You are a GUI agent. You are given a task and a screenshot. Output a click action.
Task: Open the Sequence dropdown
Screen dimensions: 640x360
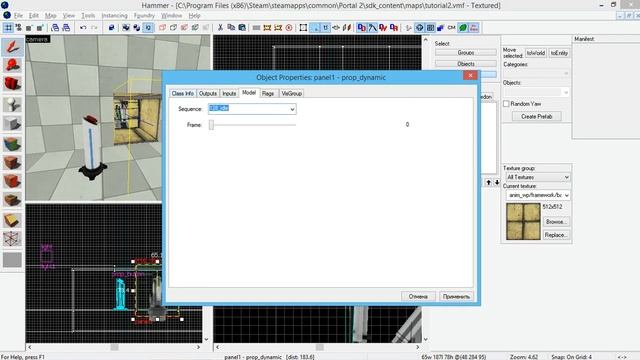pyautogui.click(x=292, y=109)
